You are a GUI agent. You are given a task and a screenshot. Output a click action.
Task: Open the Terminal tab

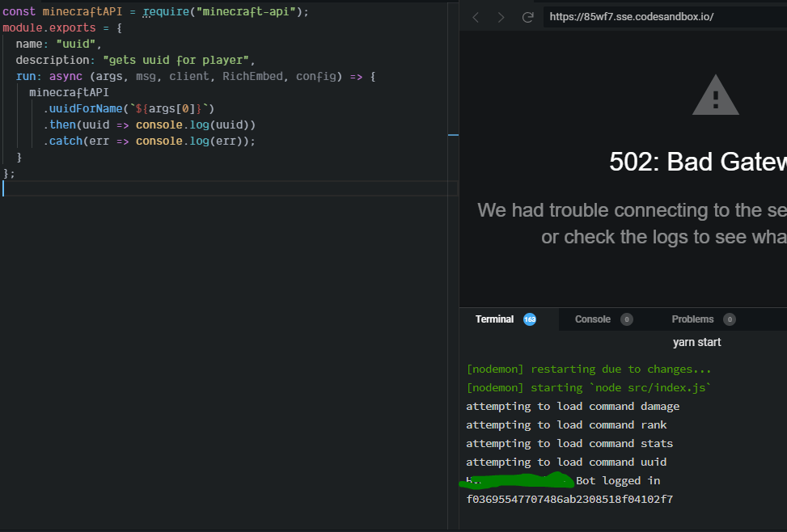coord(494,319)
